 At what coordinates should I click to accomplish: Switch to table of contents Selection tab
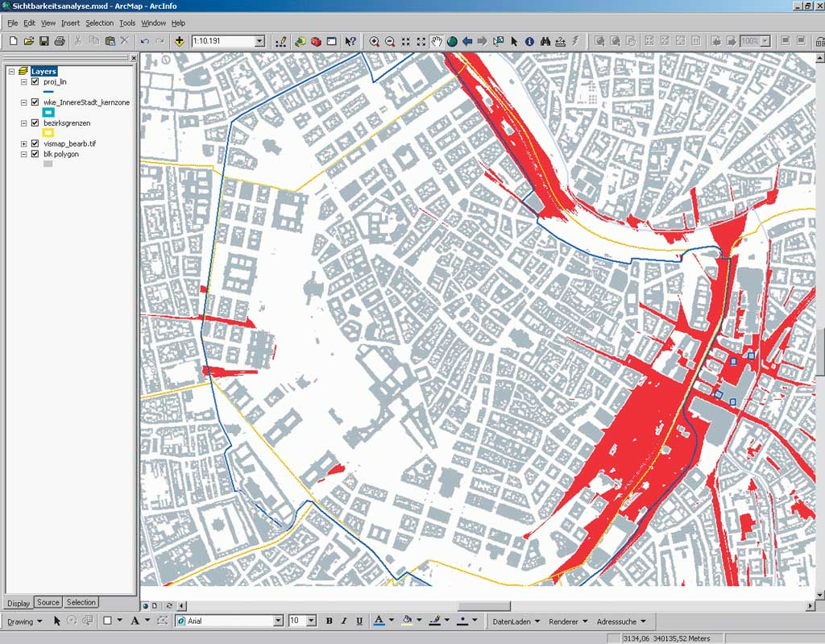pyautogui.click(x=81, y=602)
